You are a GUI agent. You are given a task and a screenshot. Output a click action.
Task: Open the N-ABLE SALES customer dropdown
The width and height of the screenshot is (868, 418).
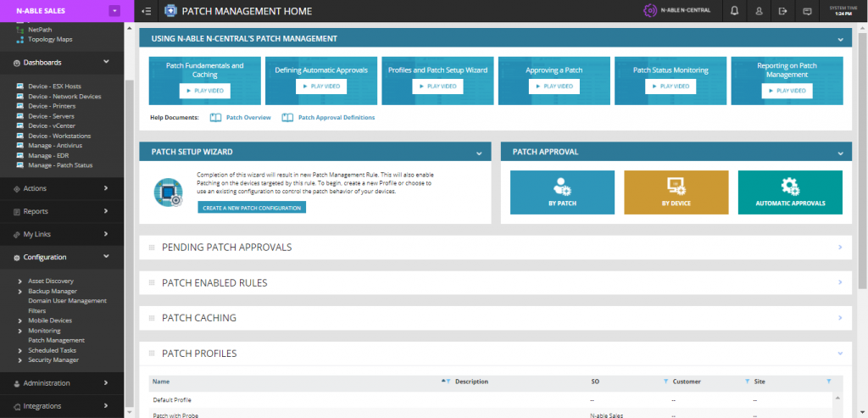[x=114, y=10]
